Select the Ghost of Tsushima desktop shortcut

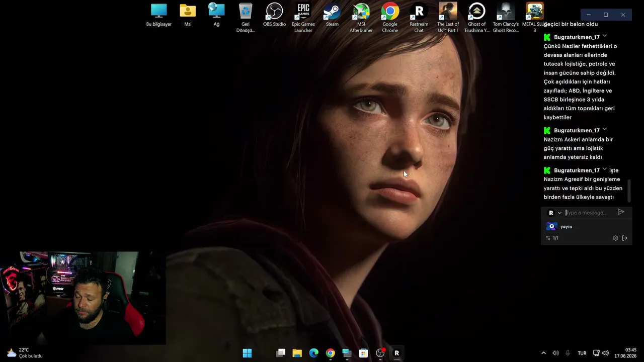tap(477, 18)
